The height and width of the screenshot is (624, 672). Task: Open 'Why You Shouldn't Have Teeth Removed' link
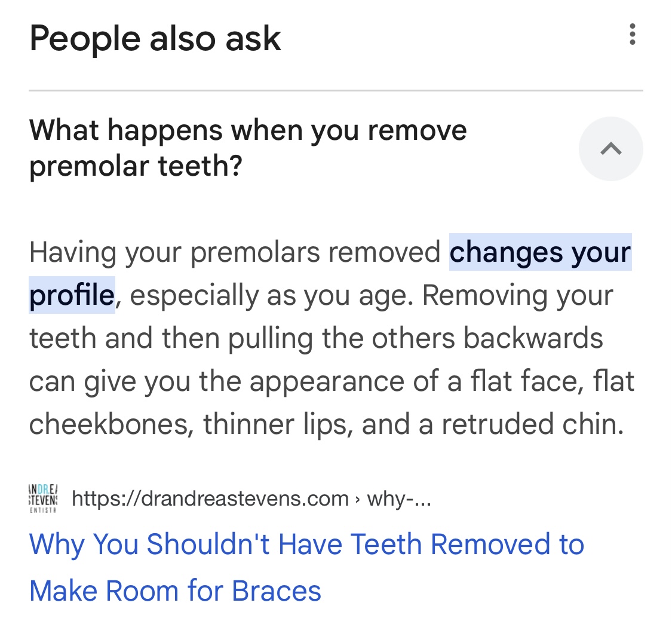(x=306, y=545)
